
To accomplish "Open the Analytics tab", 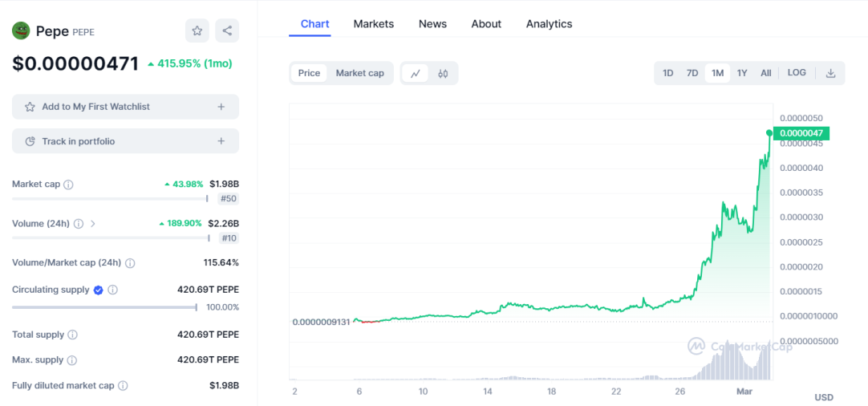I will (550, 24).
